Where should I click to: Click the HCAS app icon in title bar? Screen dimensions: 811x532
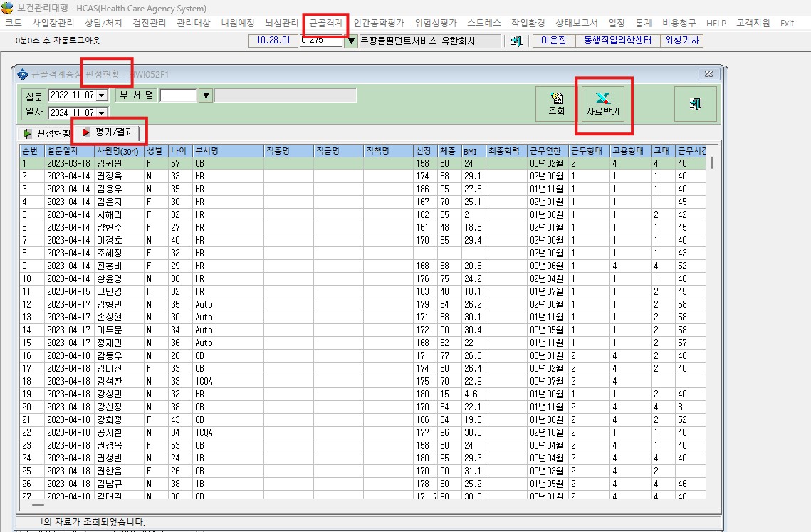point(7,8)
